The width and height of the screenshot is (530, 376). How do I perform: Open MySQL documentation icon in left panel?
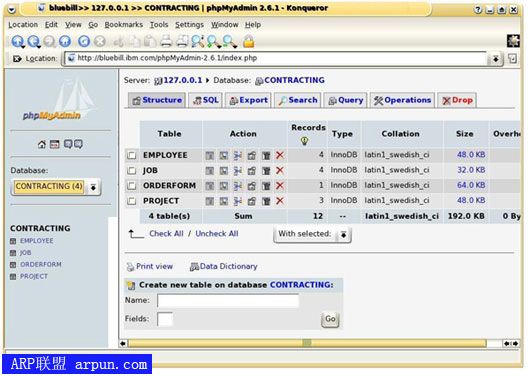78,144
